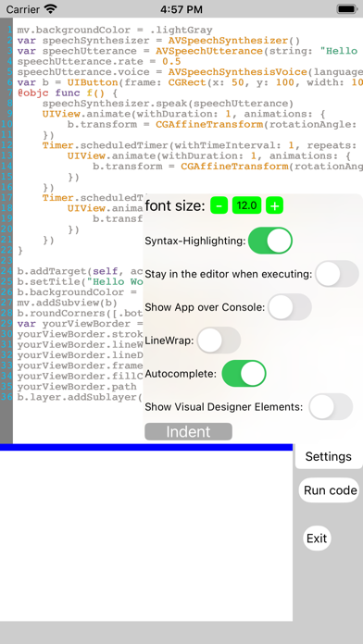
Task: Increase font size with plus button
Action: coord(275,205)
